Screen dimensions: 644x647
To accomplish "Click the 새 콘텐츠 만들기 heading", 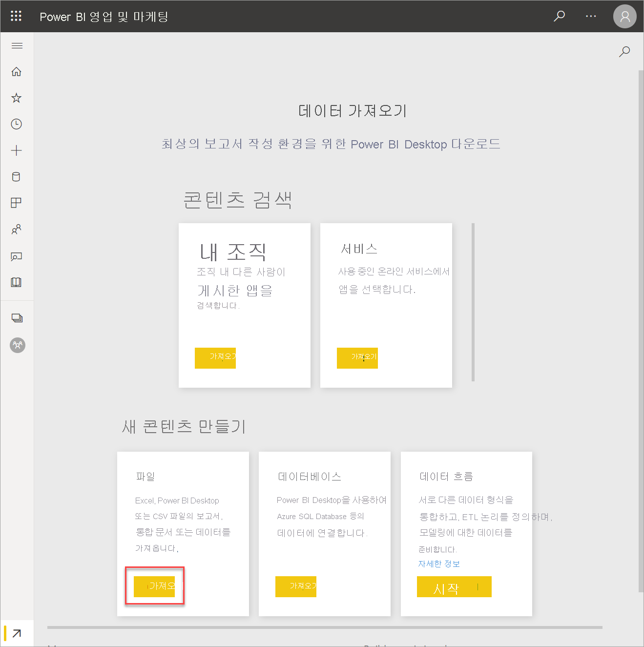I will click(184, 426).
